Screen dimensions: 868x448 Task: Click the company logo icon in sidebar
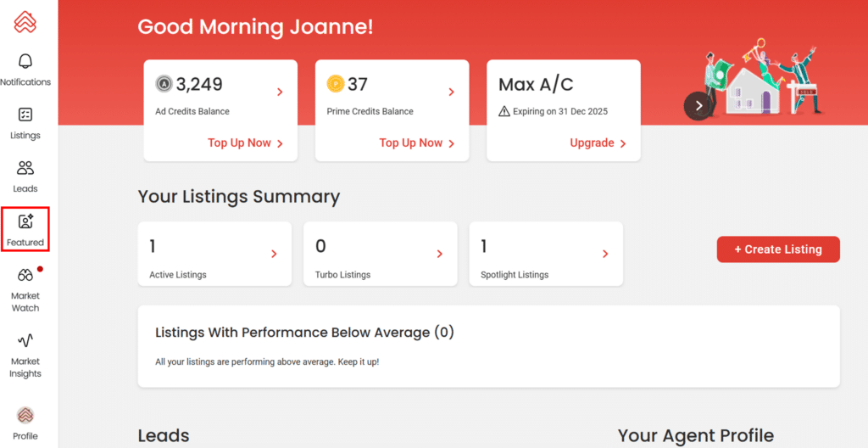(25, 21)
